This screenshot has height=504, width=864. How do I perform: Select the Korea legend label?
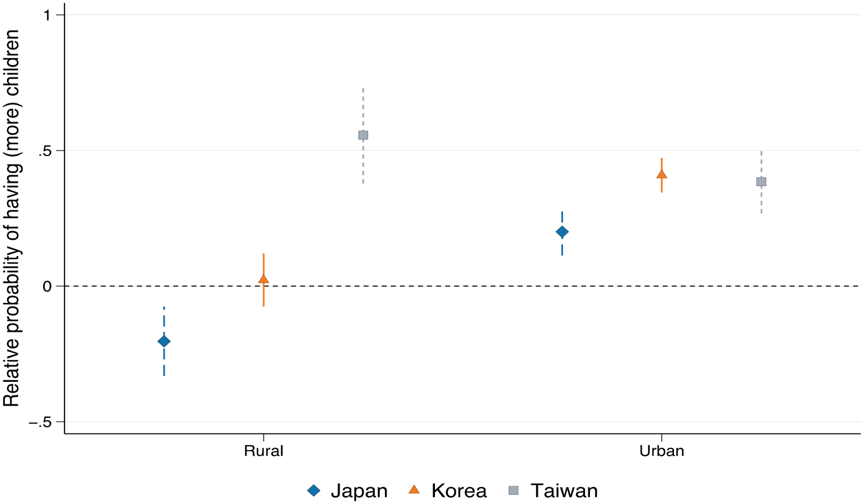[459, 491]
